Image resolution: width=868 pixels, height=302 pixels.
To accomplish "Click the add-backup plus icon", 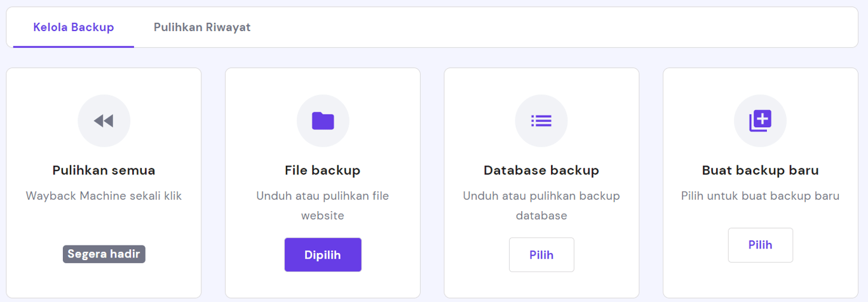I will (x=760, y=121).
